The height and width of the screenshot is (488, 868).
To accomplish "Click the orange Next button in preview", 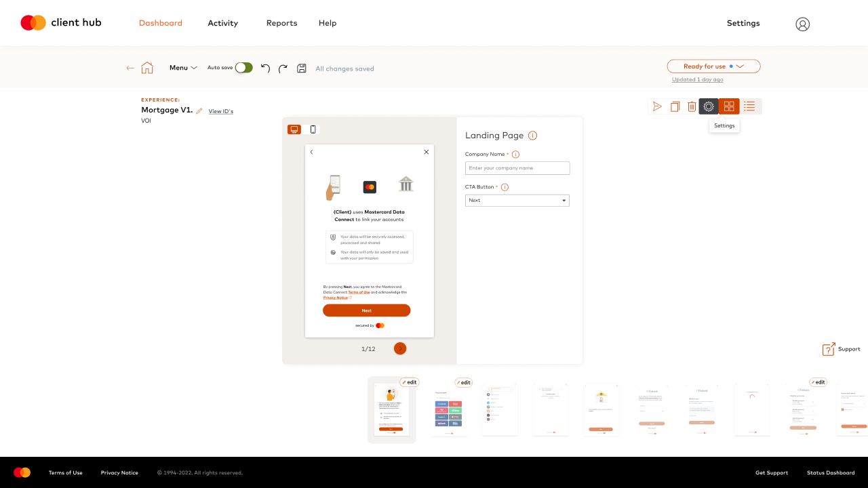I will tap(366, 310).
